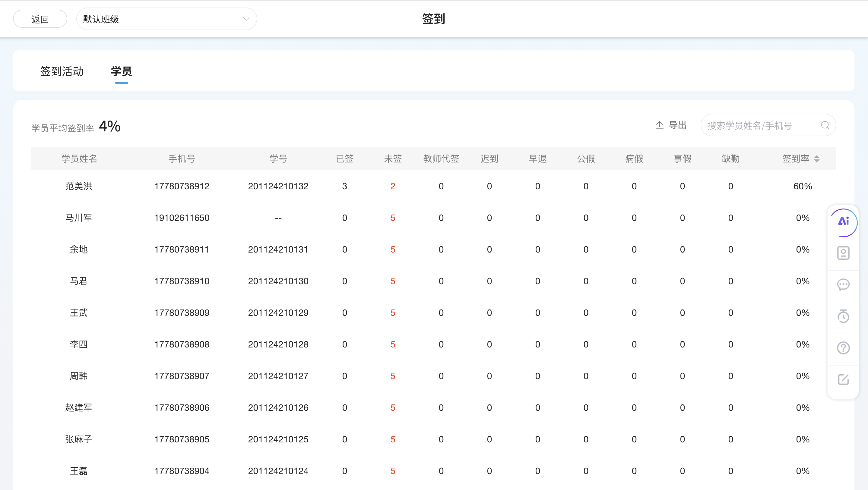Image resolution: width=868 pixels, height=490 pixels.
Task: Click phone number 17780738912
Action: tap(182, 186)
